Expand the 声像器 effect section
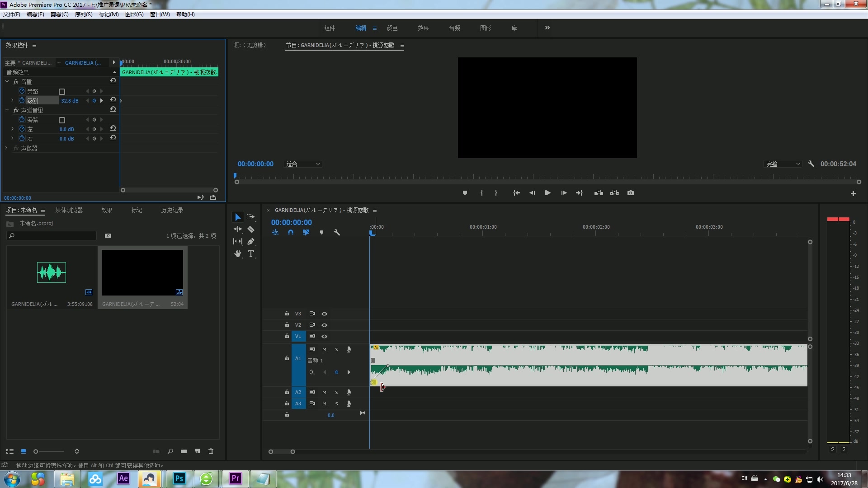This screenshot has width=868, height=488. click(x=6, y=148)
